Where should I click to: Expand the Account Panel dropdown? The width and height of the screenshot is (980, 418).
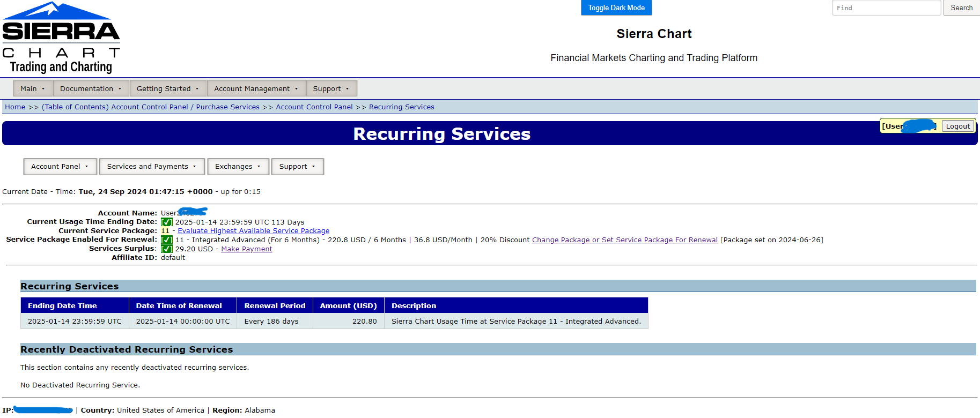(x=60, y=167)
